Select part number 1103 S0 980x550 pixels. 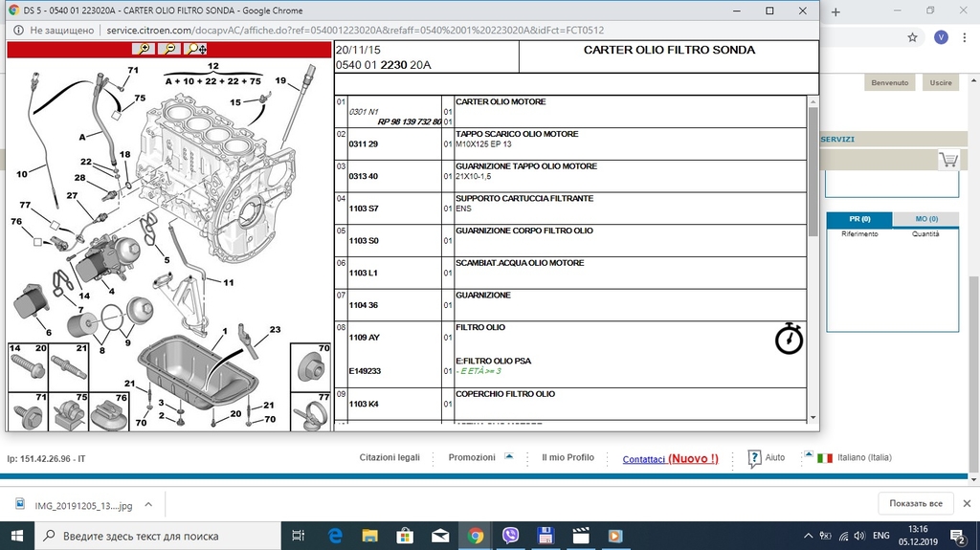click(363, 241)
